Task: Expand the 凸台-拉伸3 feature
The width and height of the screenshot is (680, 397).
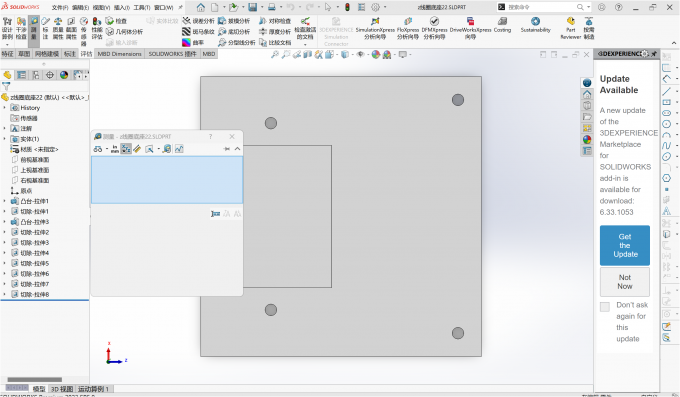Action: click(x=5, y=222)
